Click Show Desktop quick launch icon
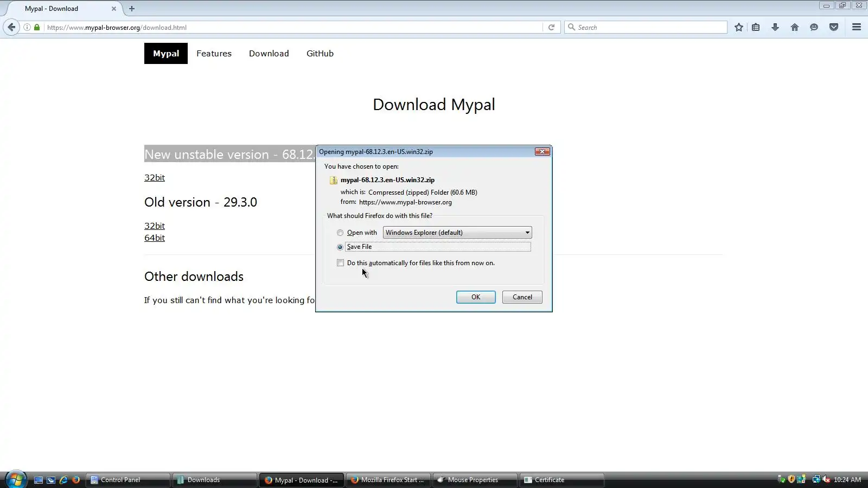Screen dimensions: 868x488 39,480
